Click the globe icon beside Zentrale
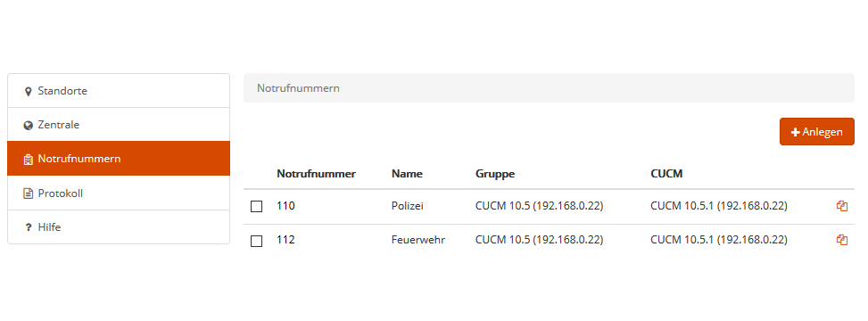The image size is (868, 321). pos(29,125)
